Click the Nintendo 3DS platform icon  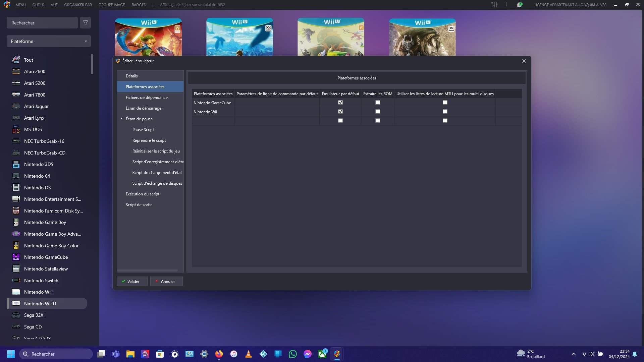click(16, 164)
